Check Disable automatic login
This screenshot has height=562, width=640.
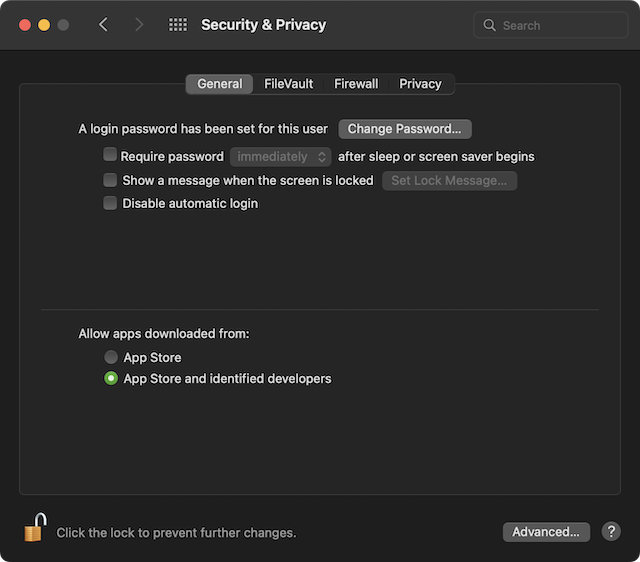click(x=110, y=203)
